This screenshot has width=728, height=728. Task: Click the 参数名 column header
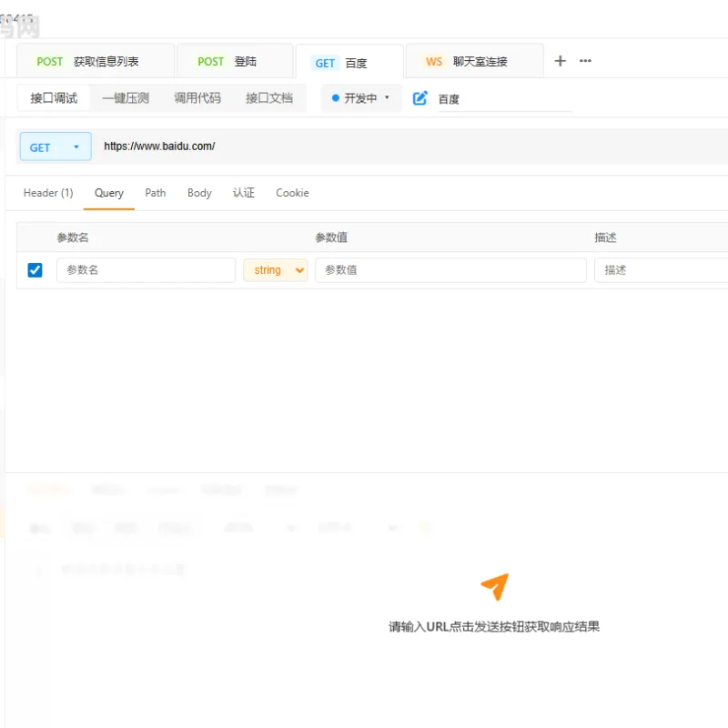(73, 238)
